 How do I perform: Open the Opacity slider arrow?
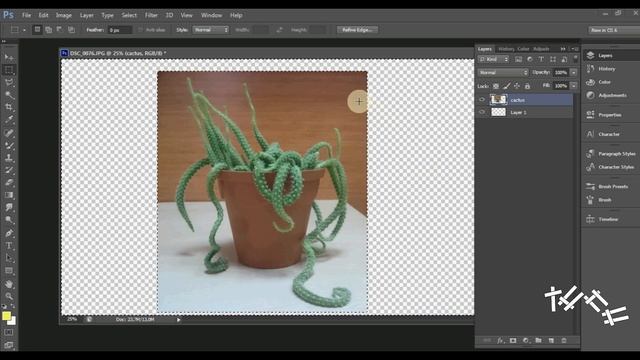pyautogui.click(x=573, y=73)
